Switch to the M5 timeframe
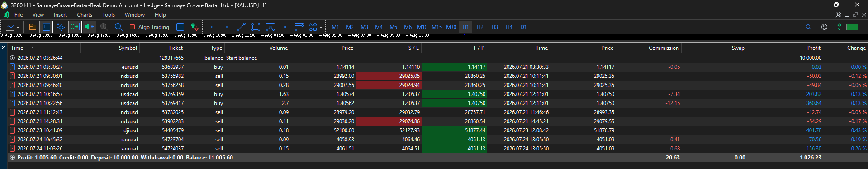The image size is (868, 169). point(393,27)
